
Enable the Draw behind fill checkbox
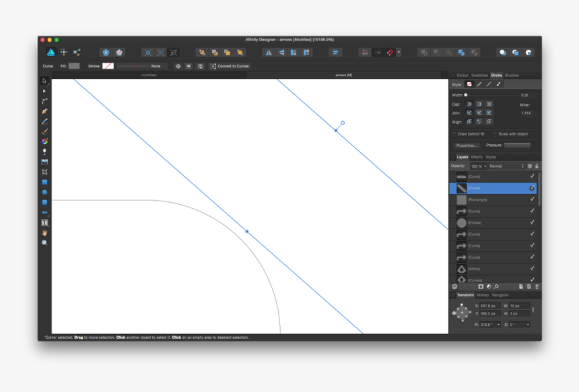pos(454,134)
